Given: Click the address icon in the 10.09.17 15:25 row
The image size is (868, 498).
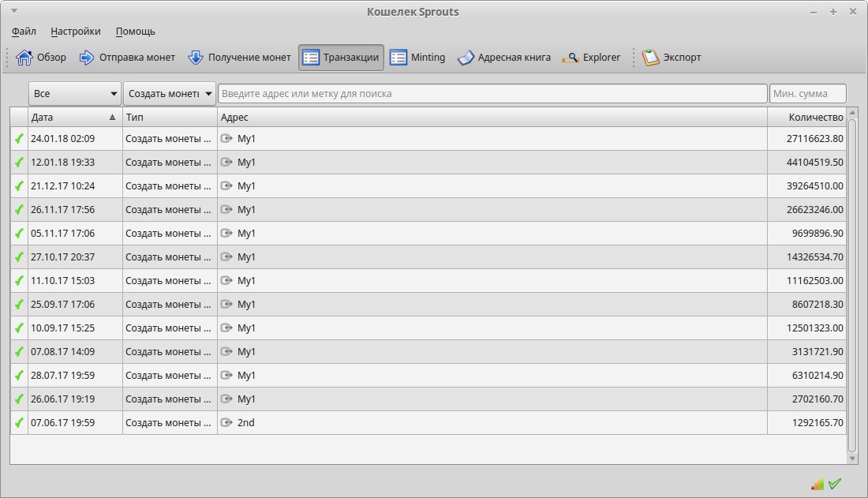Looking at the screenshot, I should (226, 328).
